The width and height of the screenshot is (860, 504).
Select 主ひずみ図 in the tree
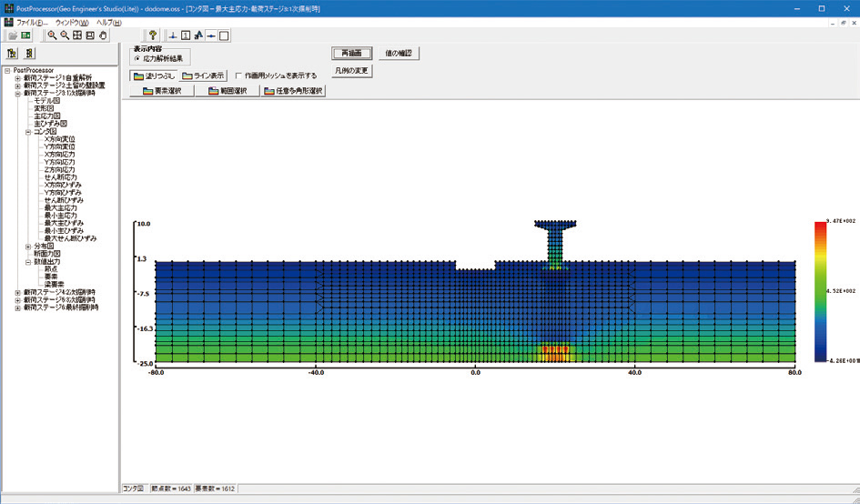(50, 124)
